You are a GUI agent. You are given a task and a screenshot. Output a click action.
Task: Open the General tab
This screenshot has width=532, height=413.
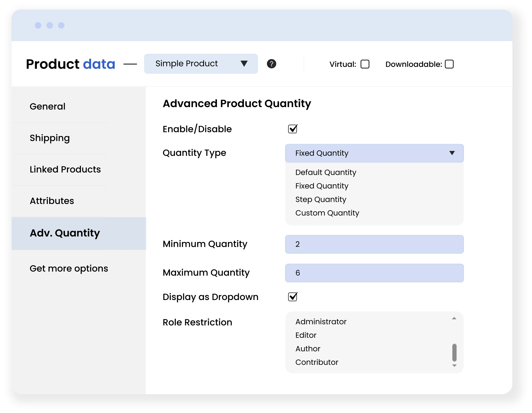click(x=48, y=106)
